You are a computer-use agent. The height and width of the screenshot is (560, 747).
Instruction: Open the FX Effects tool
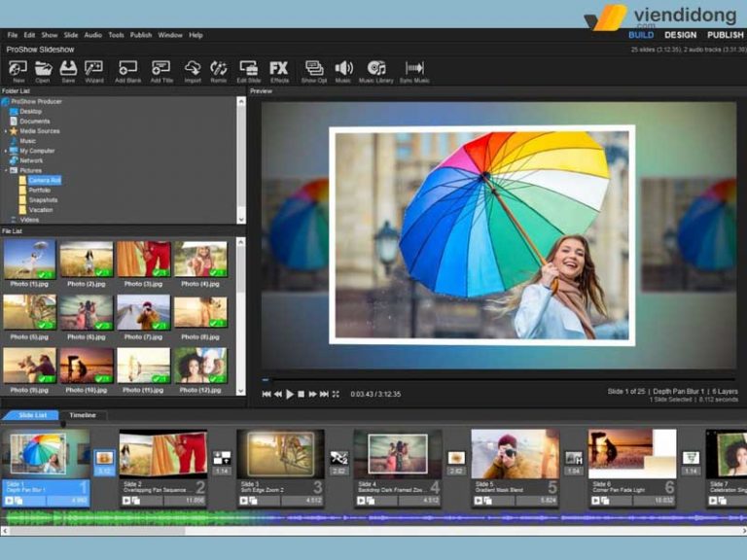(x=279, y=72)
